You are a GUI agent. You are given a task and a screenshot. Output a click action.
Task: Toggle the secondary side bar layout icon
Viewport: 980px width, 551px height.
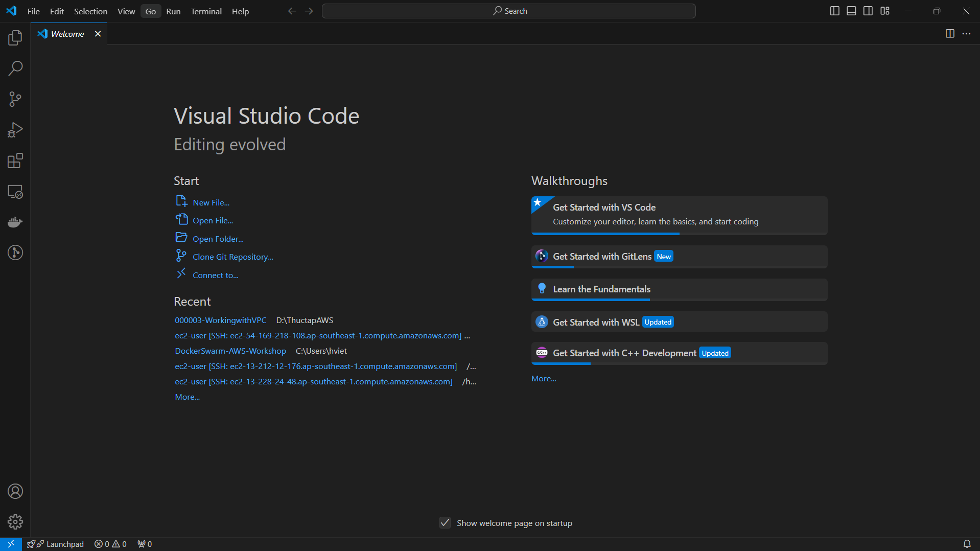(868, 11)
